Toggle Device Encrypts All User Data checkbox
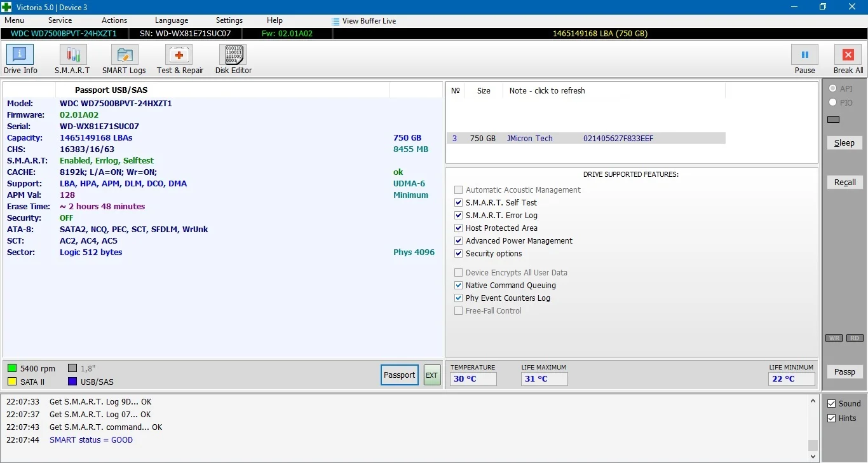 459,273
